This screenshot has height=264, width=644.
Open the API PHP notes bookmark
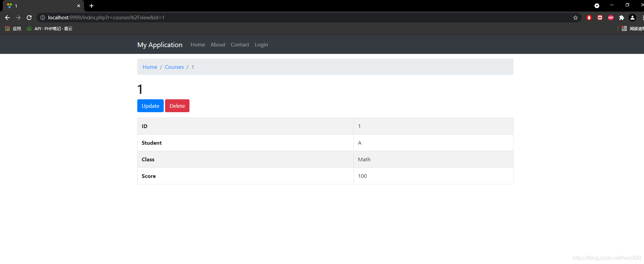click(50, 29)
